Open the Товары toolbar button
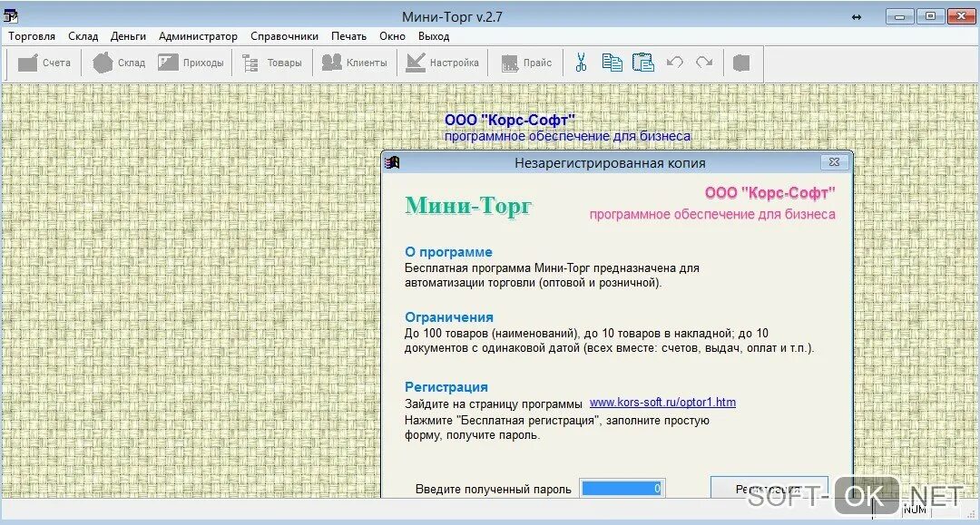The image size is (980, 525). (272, 63)
